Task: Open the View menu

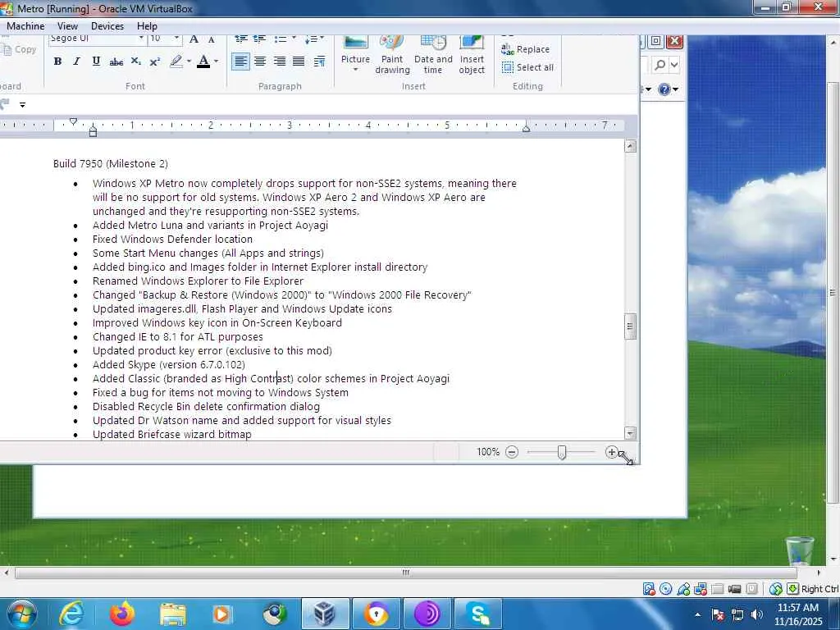Action: (67, 26)
